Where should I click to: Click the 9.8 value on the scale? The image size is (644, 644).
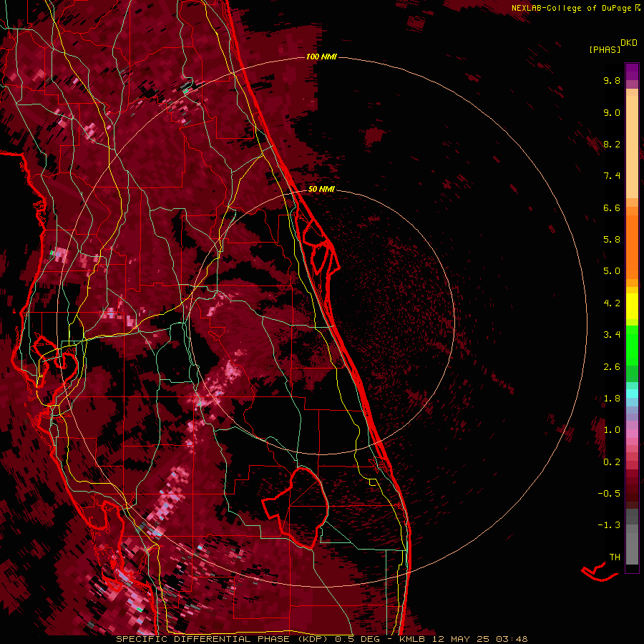(612, 80)
